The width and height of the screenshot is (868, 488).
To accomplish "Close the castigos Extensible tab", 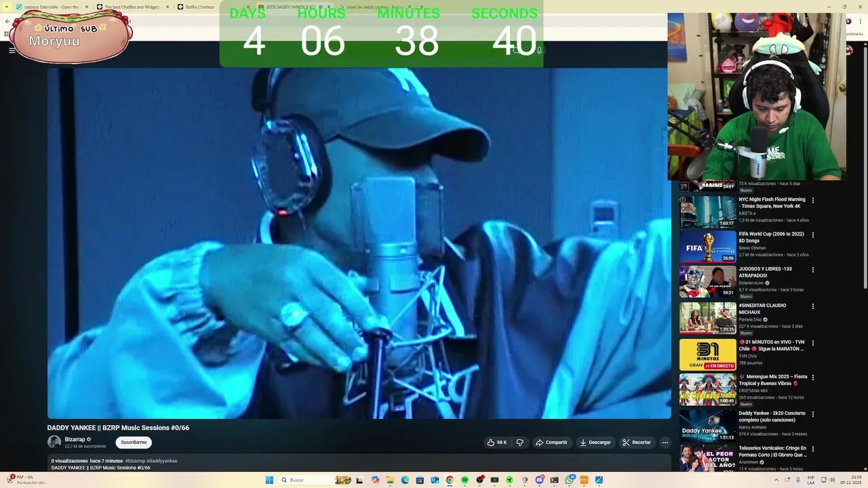I will [87, 7].
